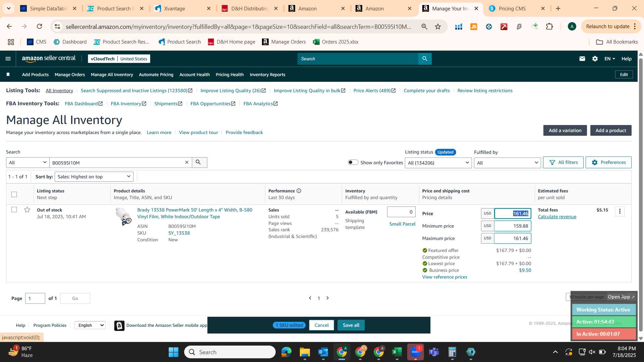The image size is (644, 362).
Task: Go to the previous results page arrow
Action: coord(310,298)
